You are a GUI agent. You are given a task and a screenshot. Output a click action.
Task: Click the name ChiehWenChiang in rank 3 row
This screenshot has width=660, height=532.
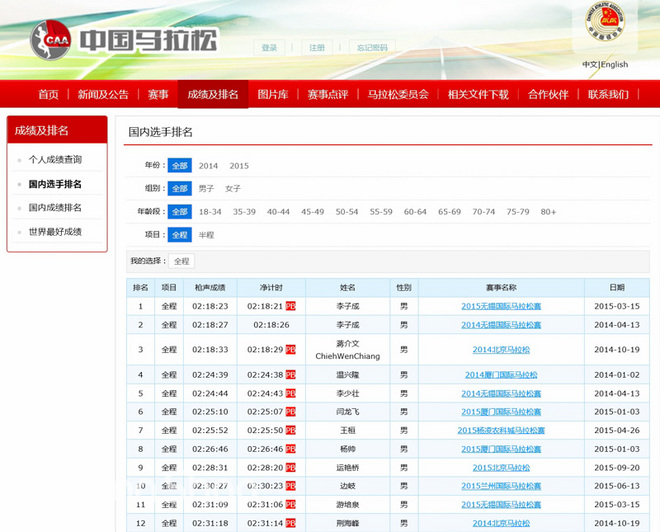click(348, 356)
